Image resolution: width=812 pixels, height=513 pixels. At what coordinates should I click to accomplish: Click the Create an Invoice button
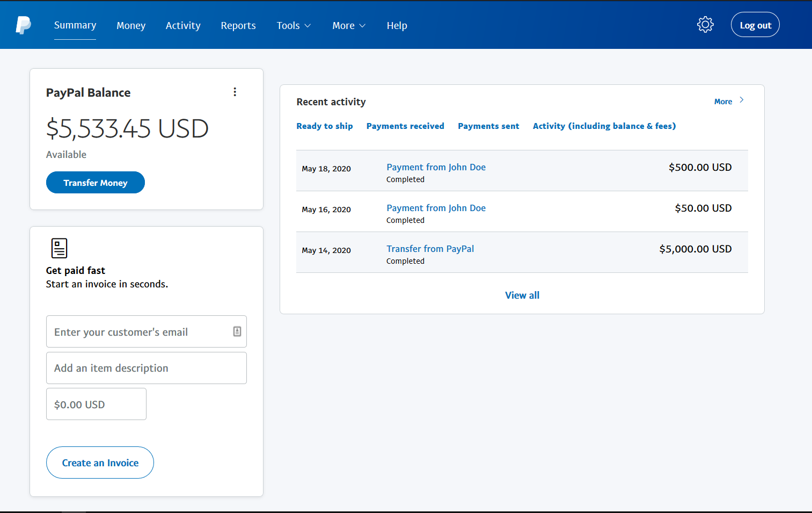point(100,463)
